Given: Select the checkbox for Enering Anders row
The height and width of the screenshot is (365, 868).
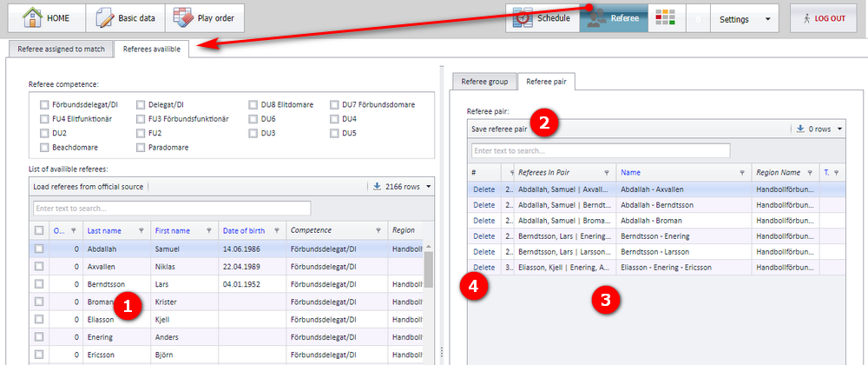Looking at the screenshot, I should pyautogui.click(x=39, y=336).
